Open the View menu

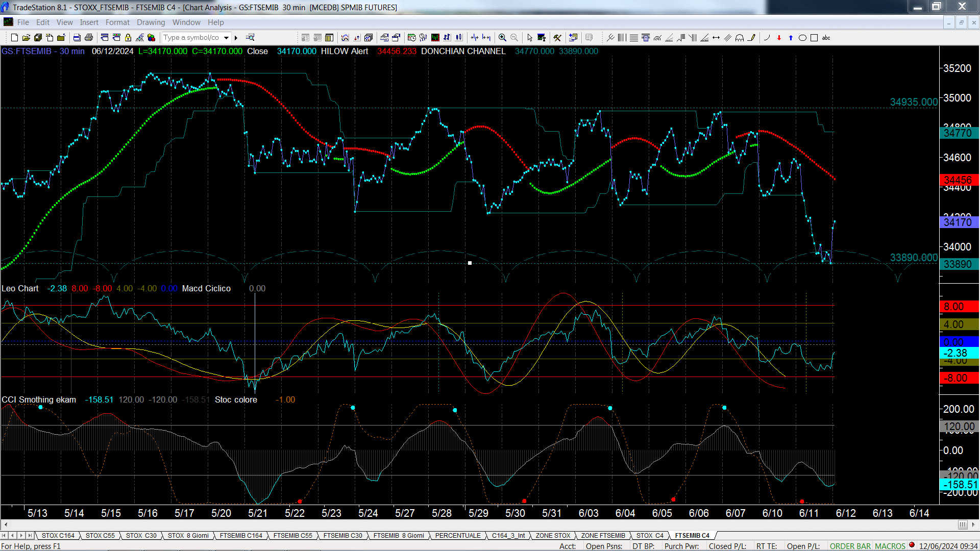pos(65,22)
